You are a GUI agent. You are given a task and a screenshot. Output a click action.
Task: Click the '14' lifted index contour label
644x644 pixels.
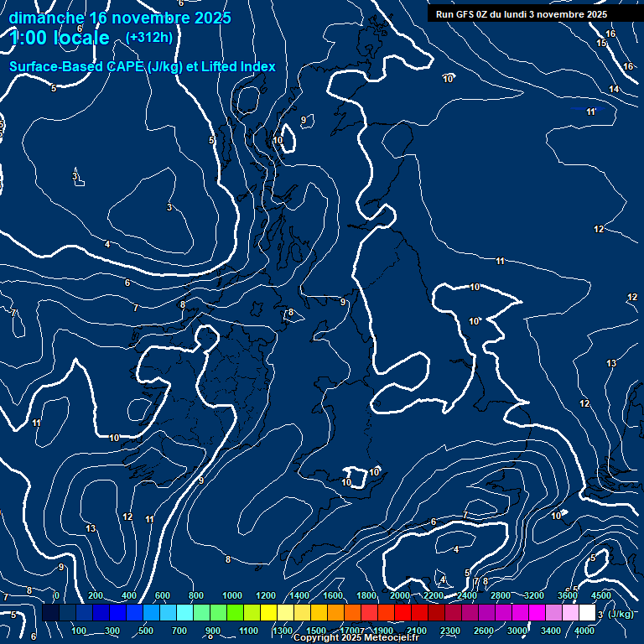pos(614,89)
